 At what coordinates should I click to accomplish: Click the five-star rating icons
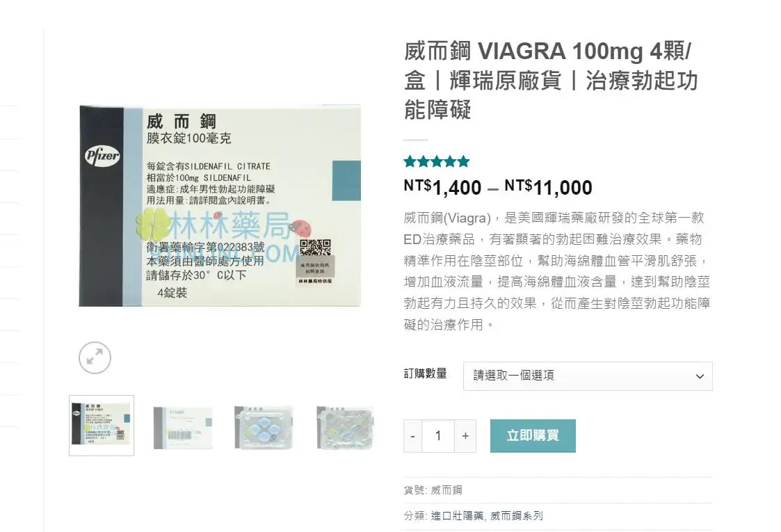coord(437,161)
